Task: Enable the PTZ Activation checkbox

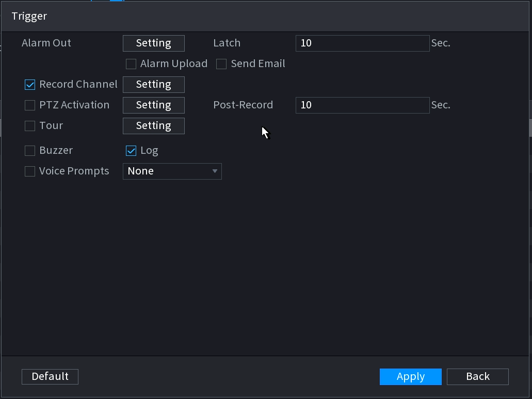Action: click(x=30, y=105)
